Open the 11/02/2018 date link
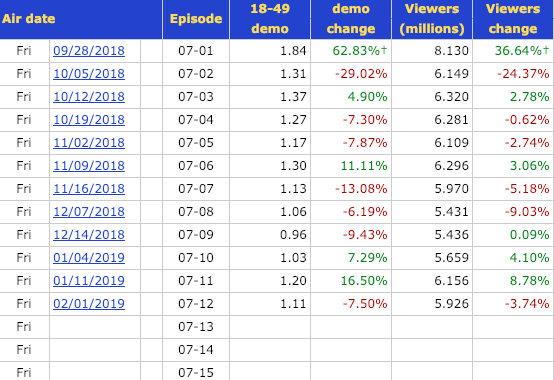 tap(89, 143)
